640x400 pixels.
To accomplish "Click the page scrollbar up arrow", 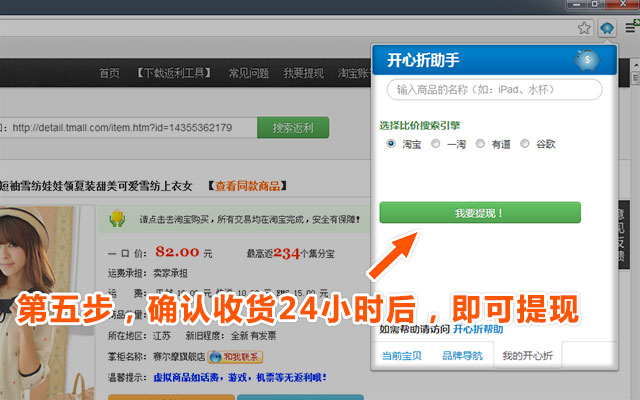I will click(636, 65).
